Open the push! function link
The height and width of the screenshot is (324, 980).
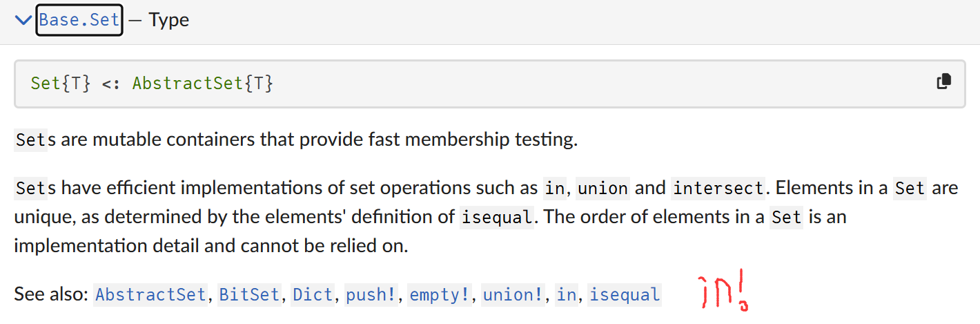[371, 295]
